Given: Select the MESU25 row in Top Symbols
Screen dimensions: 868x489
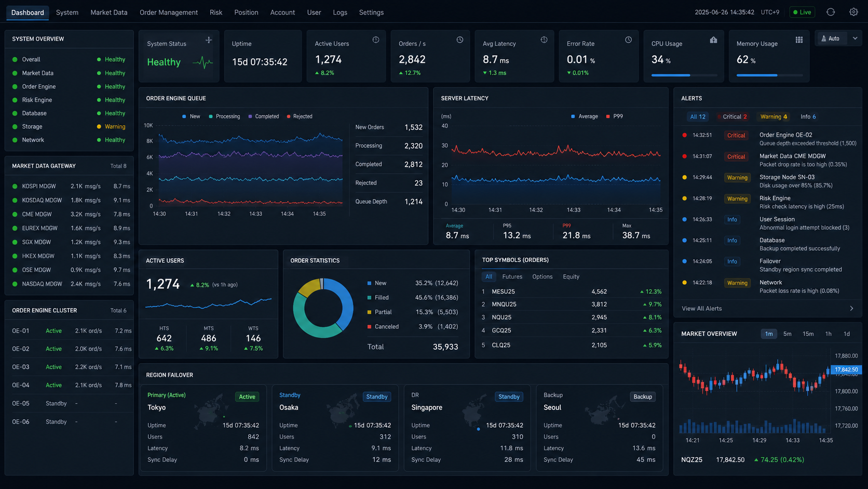Looking at the screenshot, I should tap(572, 292).
